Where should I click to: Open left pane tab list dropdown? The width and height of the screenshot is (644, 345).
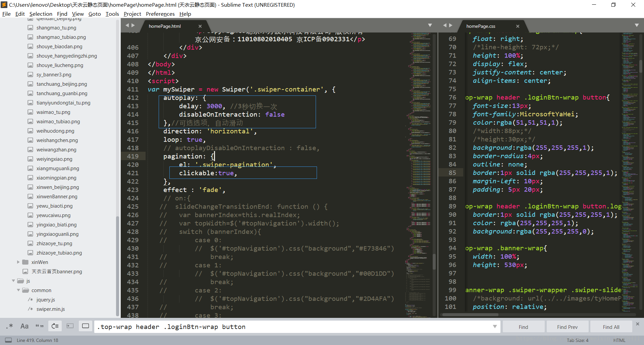(x=430, y=25)
